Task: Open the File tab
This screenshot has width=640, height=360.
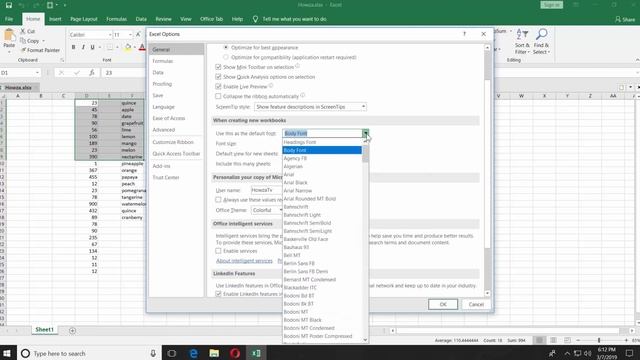Action: [9, 19]
